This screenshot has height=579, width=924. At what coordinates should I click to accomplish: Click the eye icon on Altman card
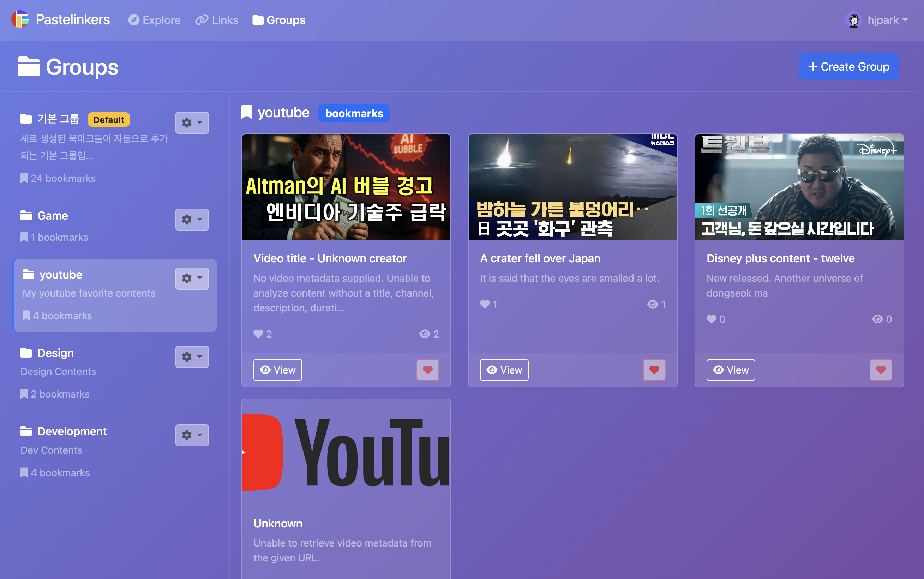[x=424, y=334]
